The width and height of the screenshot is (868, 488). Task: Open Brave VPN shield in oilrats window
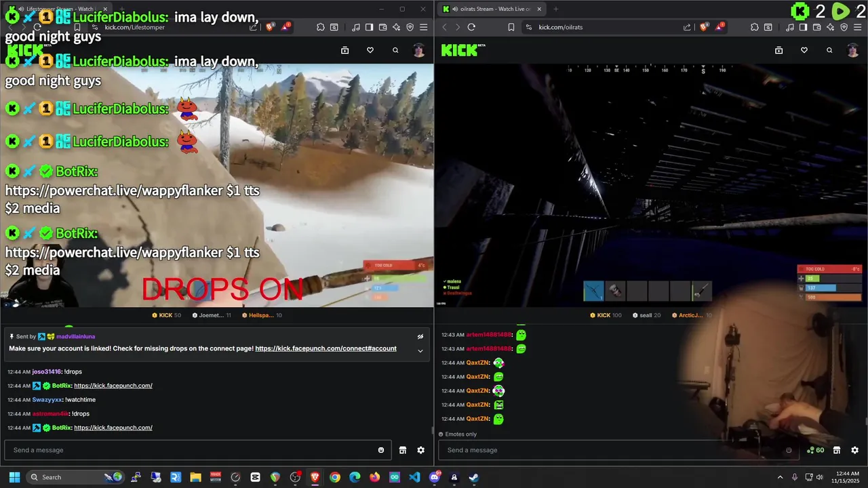844,27
